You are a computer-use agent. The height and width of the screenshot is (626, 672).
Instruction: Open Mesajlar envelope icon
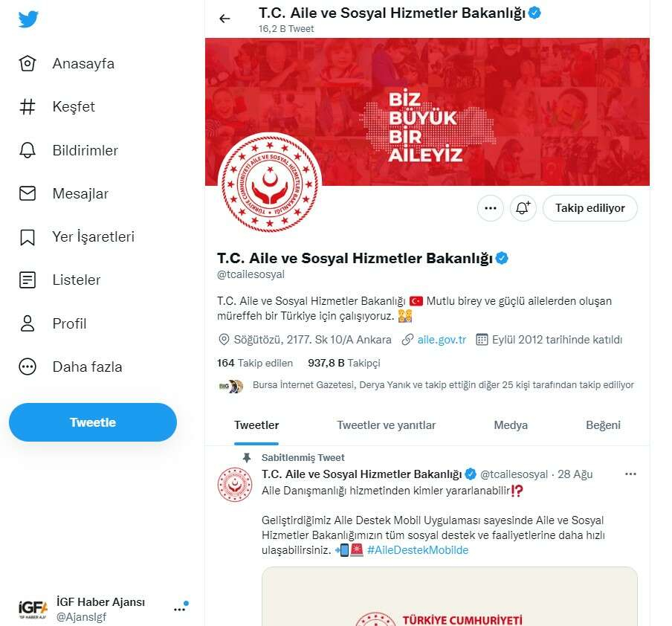click(28, 193)
